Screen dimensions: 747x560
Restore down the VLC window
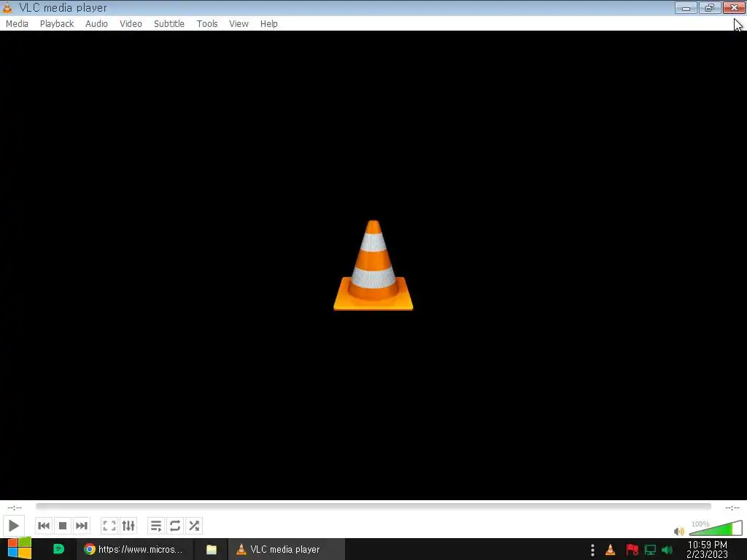pyautogui.click(x=710, y=7)
